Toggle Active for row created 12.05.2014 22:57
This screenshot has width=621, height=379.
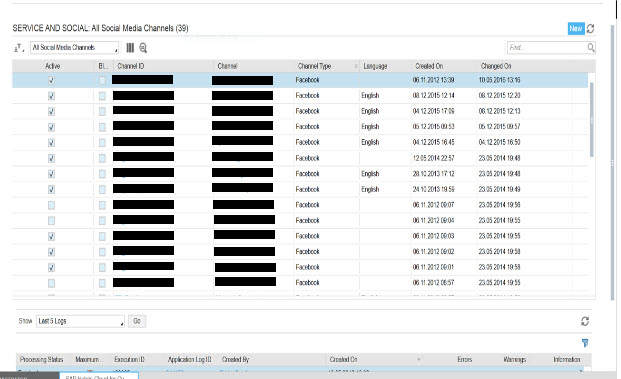51,158
